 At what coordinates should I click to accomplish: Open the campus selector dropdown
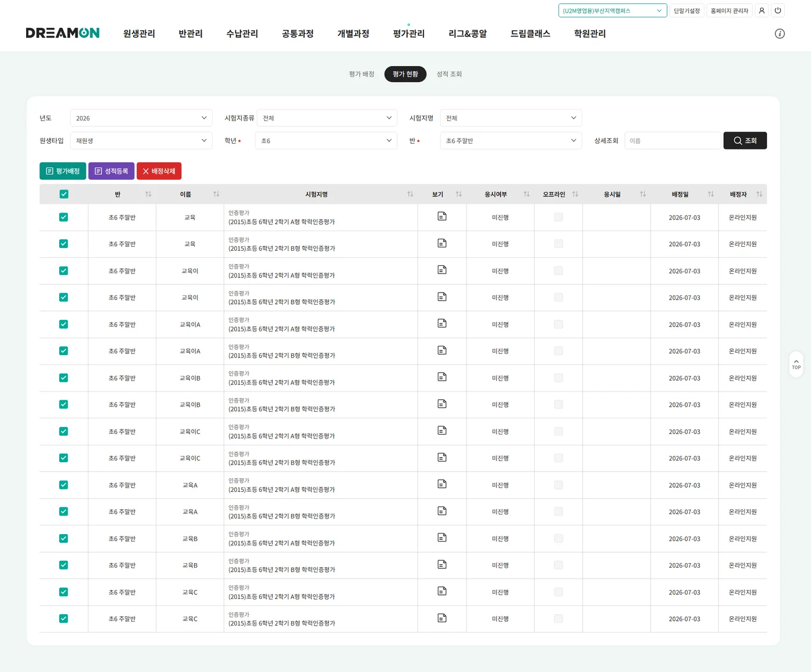tap(612, 10)
